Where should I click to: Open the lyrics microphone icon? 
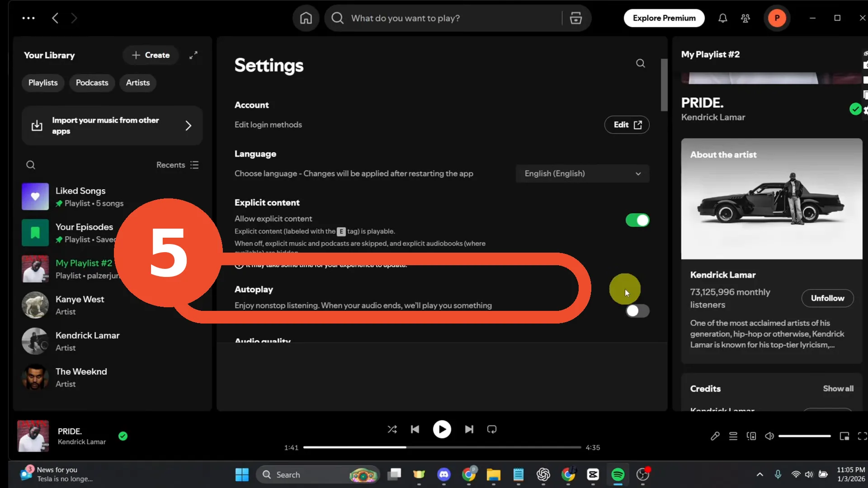coord(715,436)
